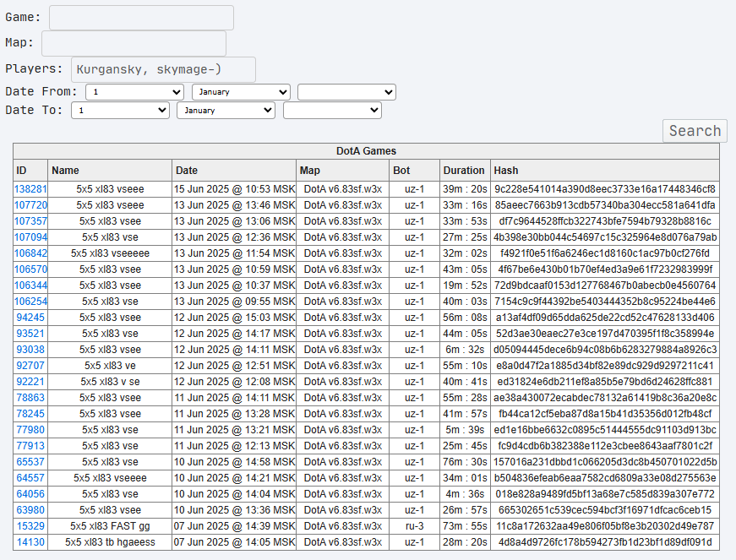Image resolution: width=736 pixels, height=560 pixels.
Task: Select date '10 Jun 2025 @ 14:58 MSK'
Action: click(234, 462)
